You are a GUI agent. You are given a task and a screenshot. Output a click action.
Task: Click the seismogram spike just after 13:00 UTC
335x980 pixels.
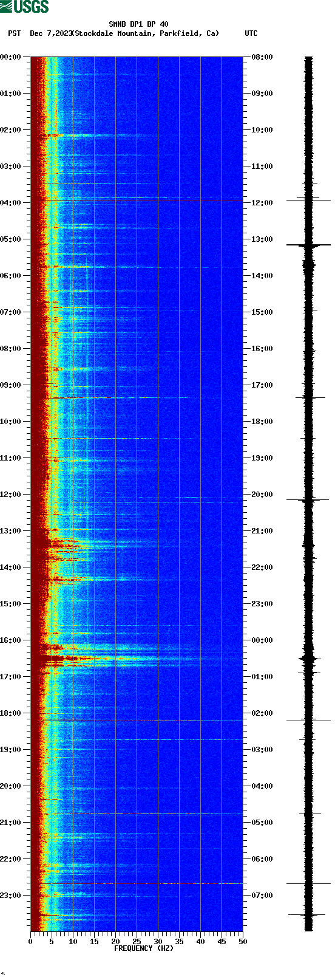pyautogui.click(x=308, y=245)
